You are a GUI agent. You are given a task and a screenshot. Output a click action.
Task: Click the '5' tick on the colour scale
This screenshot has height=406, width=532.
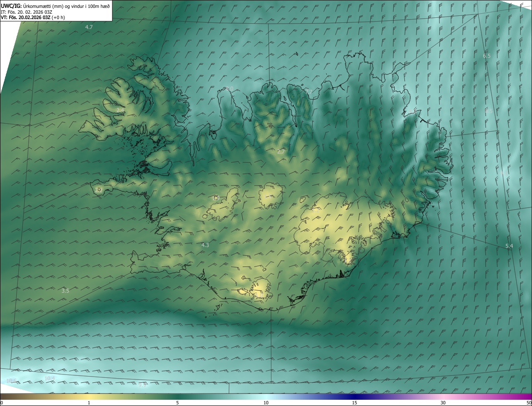tap(177, 403)
